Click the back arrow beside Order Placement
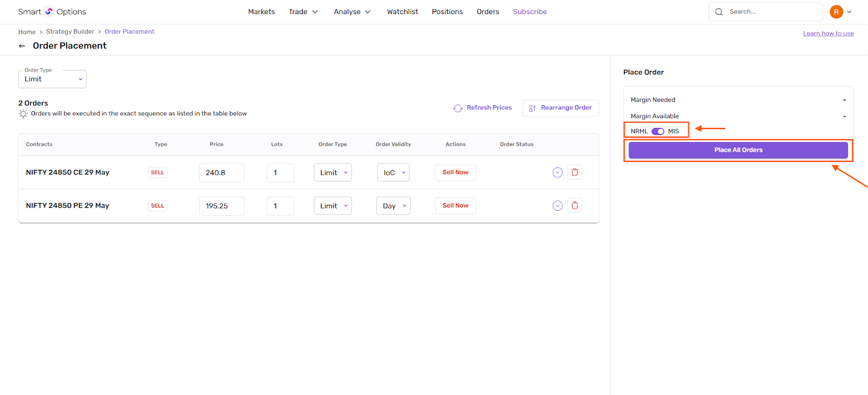Screen dimensions: 868x395 click(x=22, y=46)
